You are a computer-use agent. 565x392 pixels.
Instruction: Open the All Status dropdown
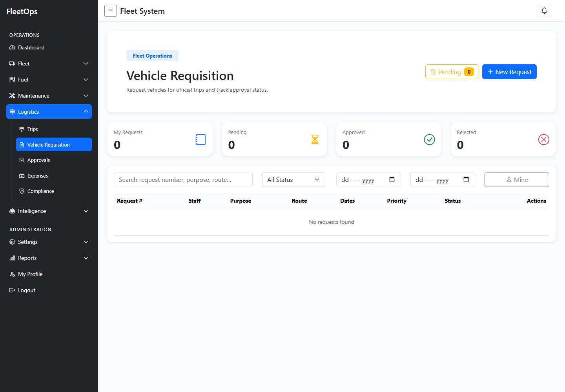pos(293,180)
